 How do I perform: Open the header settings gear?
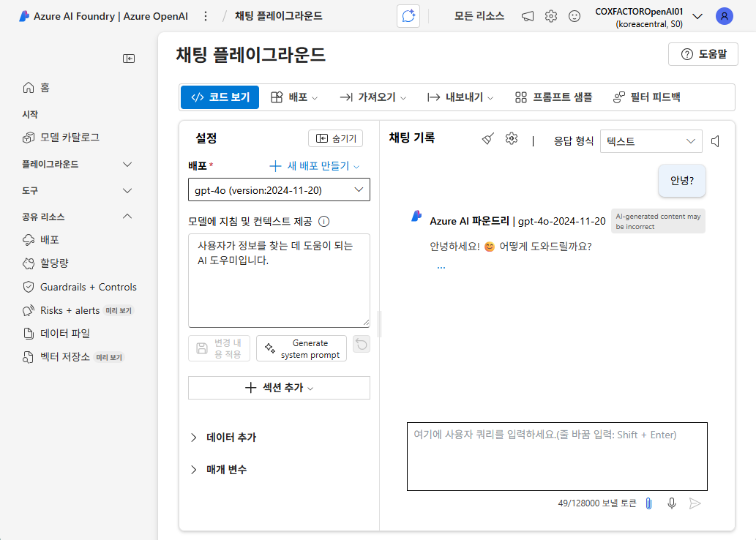point(550,16)
